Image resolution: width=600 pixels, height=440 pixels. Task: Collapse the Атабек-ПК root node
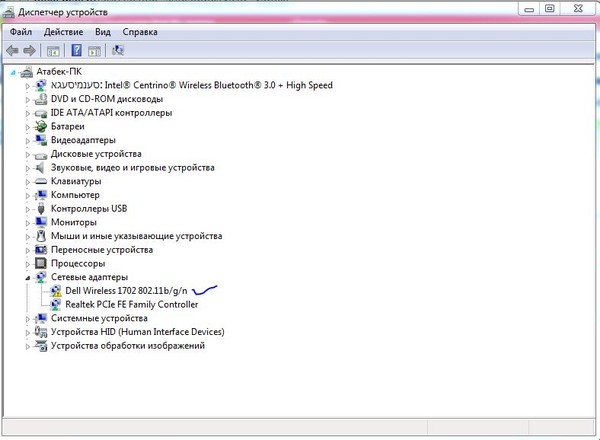pos(13,72)
